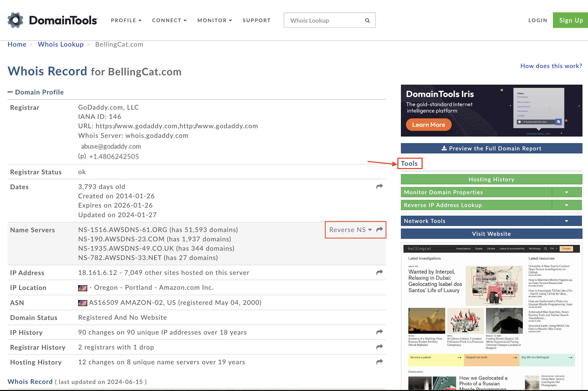Open the Reverse NS dropdown
The width and height of the screenshot is (588, 391).
point(350,230)
